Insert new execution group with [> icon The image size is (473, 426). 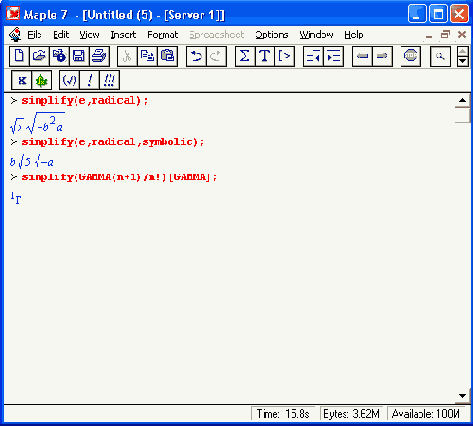point(284,56)
